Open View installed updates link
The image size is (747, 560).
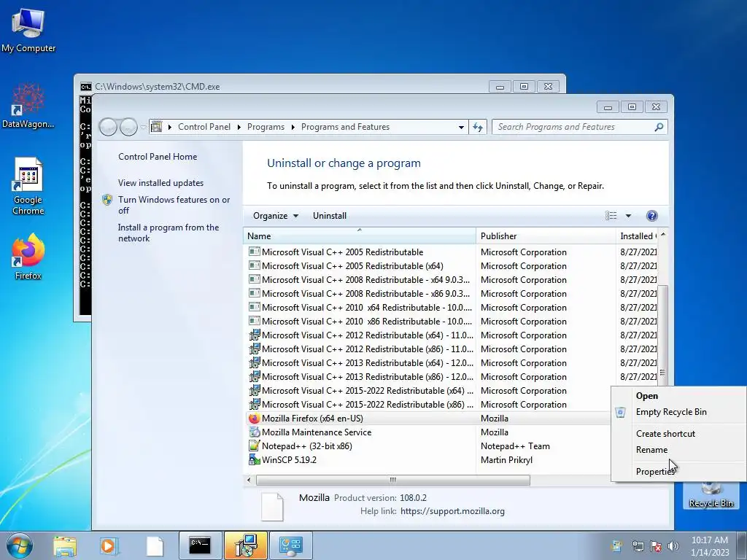point(160,183)
